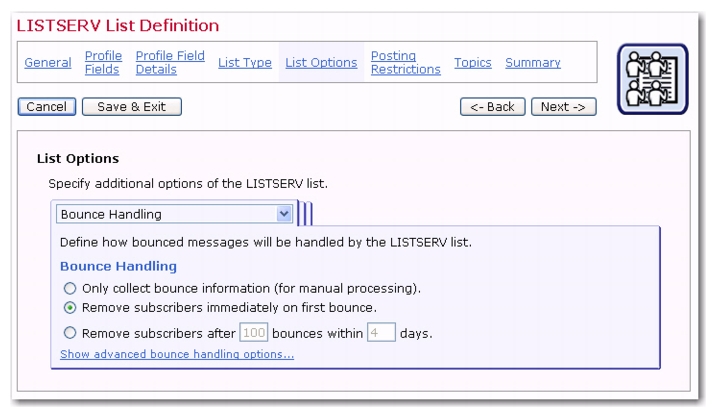Viewport: 716px width, 420px height.
Task: Open the Posting Restrictions tab
Action: click(x=405, y=63)
